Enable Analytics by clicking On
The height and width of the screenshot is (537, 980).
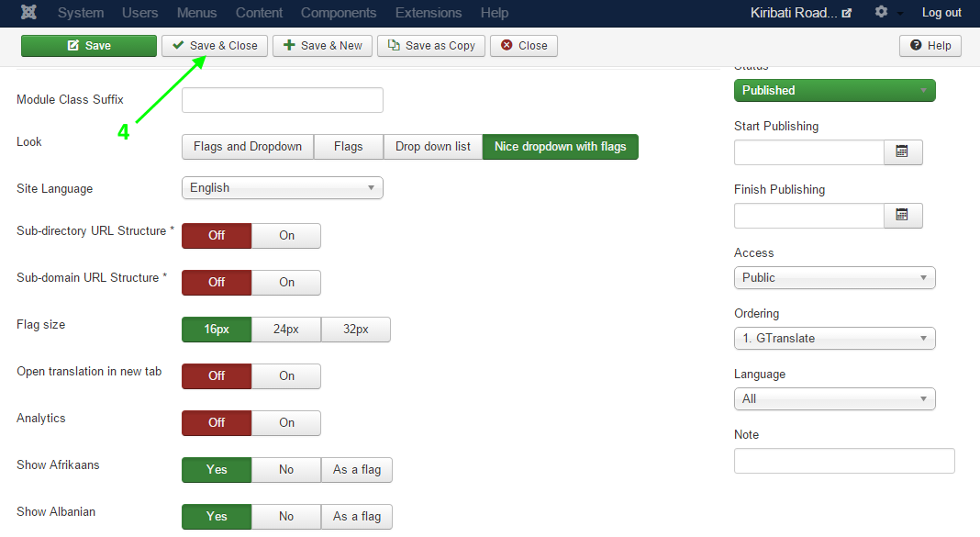(x=286, y=423)
